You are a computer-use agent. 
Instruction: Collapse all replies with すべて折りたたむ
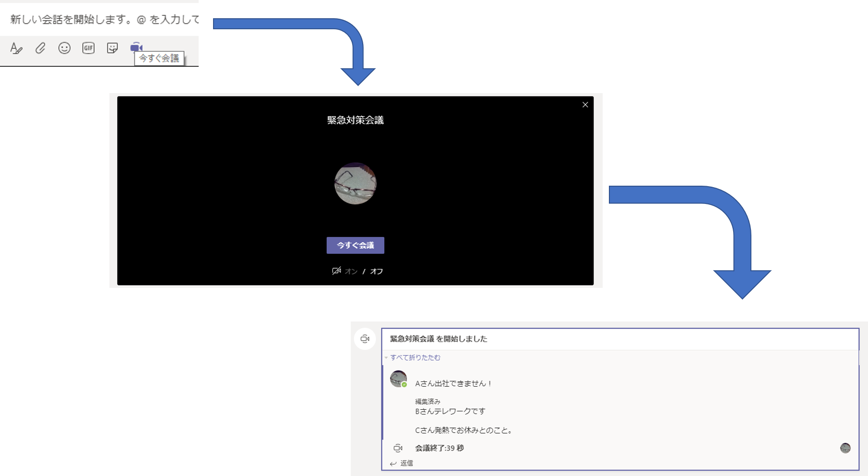(414, 357)
